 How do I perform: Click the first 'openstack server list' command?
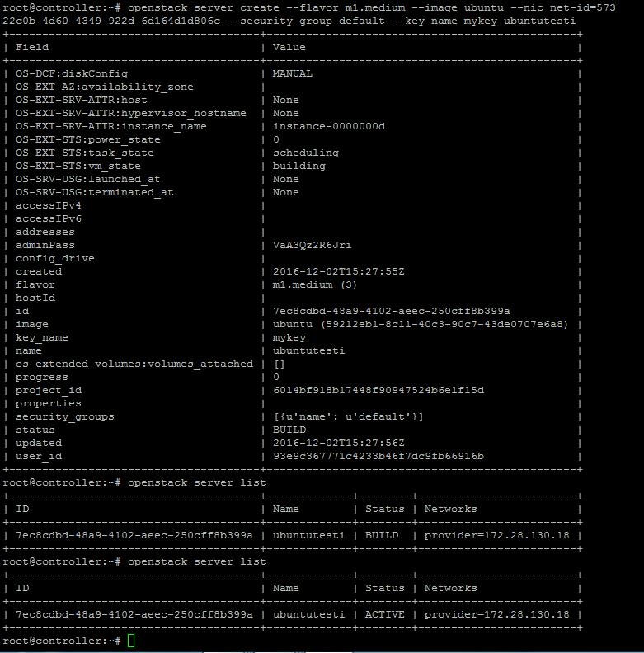(x=196, y=482)
